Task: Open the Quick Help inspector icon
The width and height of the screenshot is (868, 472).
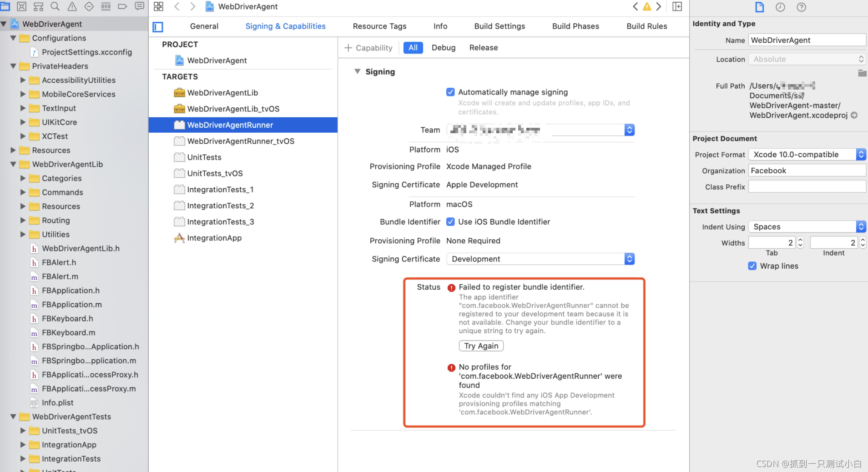Action: (x=802, y=7)
